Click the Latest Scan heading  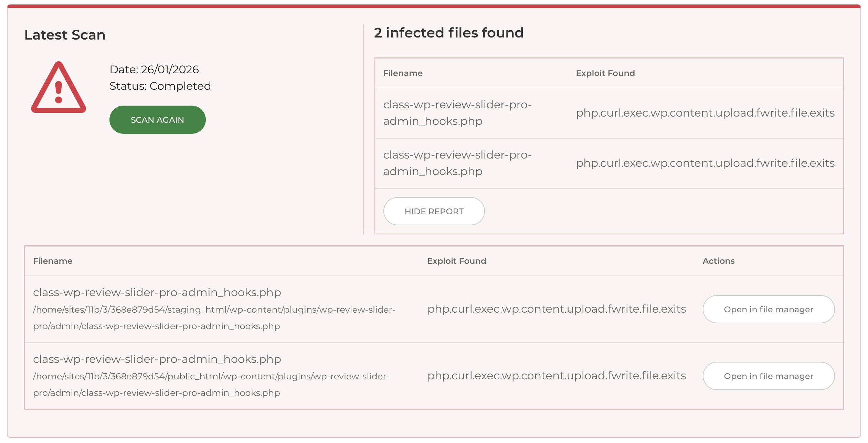tap(65, 35)
